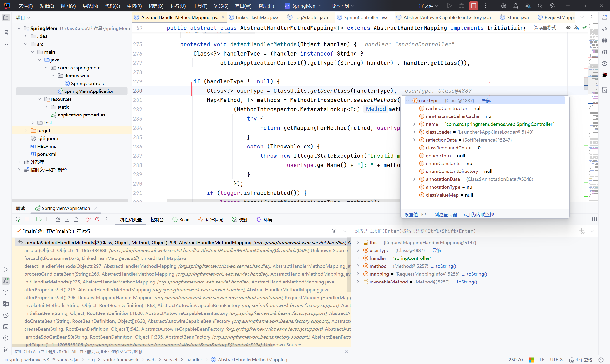Toggle 阅读器模式 reader mode label

coord(545,28)
